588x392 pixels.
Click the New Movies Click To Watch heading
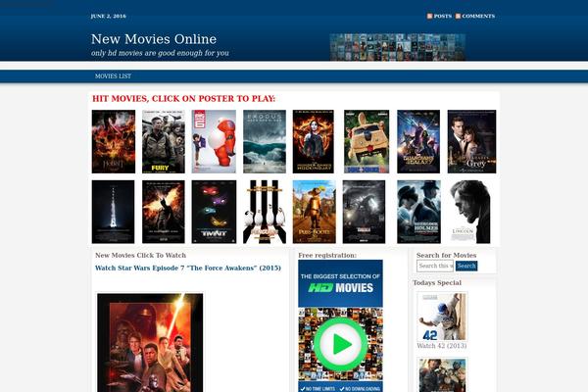tap(140, 255)
